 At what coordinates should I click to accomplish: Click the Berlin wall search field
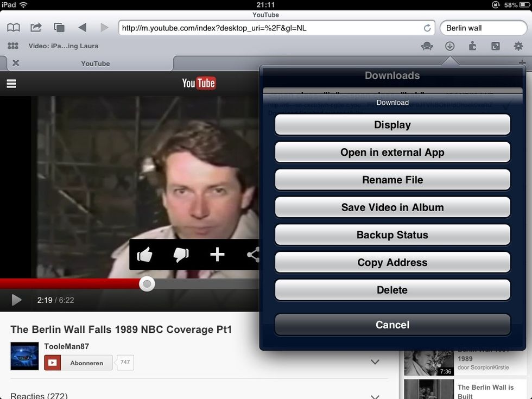tap(483, 28)
